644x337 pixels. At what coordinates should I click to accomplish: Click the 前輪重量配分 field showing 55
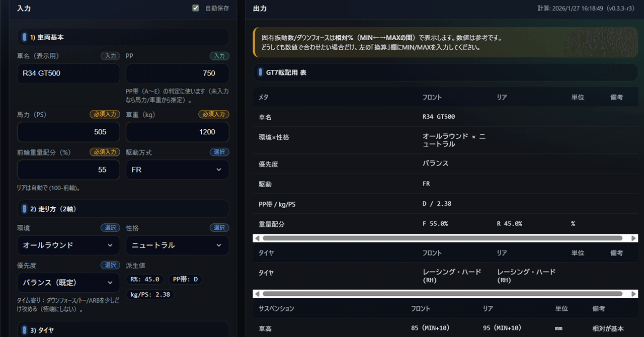68,170
